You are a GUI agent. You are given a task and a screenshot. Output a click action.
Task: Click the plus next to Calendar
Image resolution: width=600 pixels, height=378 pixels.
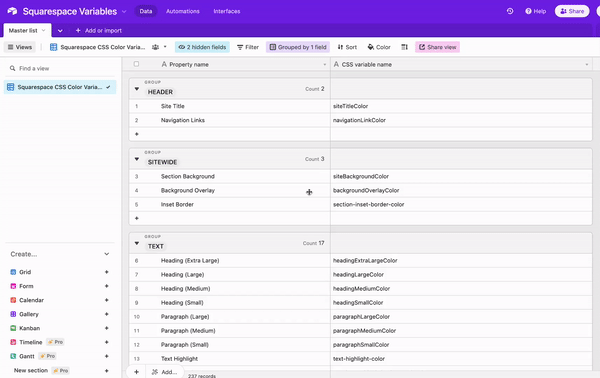[x=106, y=300]
